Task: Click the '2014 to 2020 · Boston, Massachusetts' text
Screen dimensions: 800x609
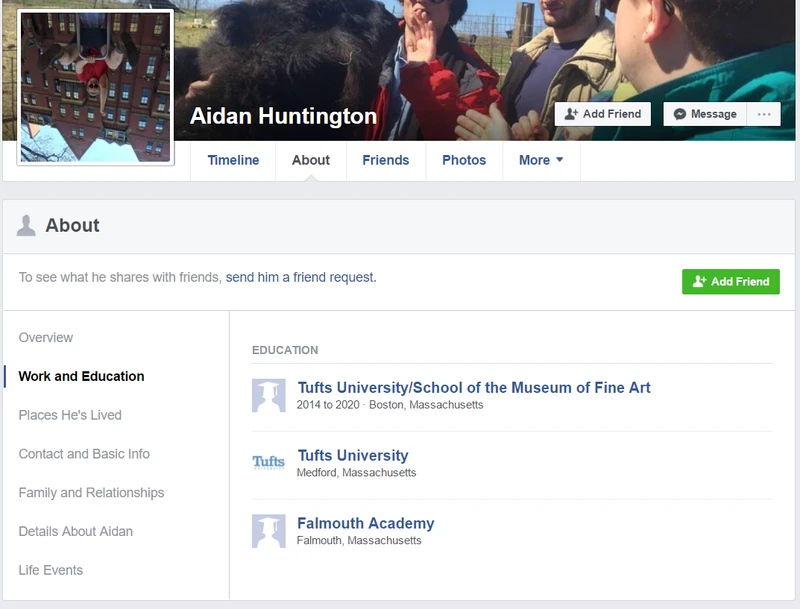Action: (x=390, y=405)
